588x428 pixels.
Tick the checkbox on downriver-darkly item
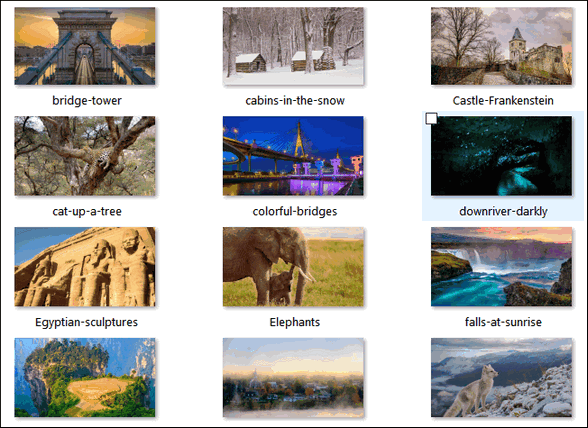tap(432, 119)
